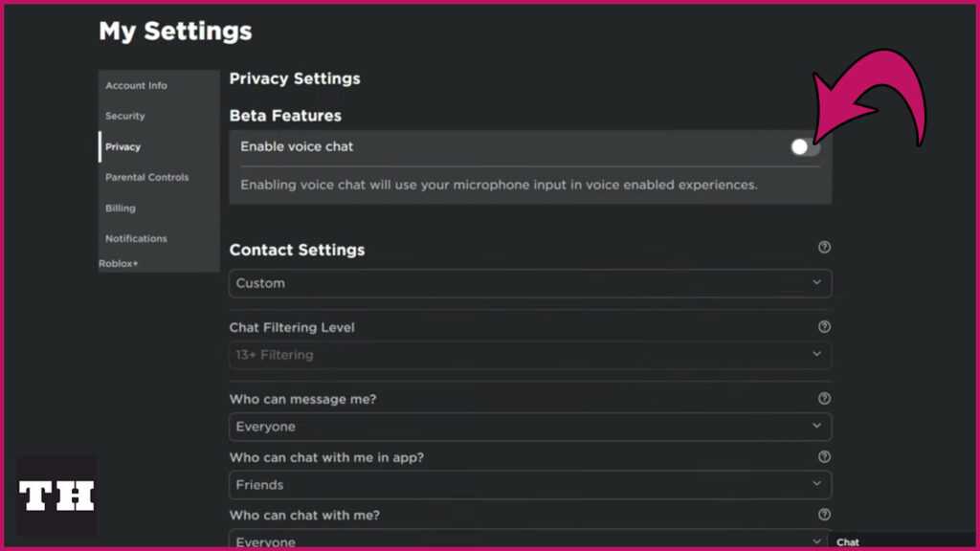Open Account Info settings tab
This screenshot has width=980, height=551.
click(136, 86)
